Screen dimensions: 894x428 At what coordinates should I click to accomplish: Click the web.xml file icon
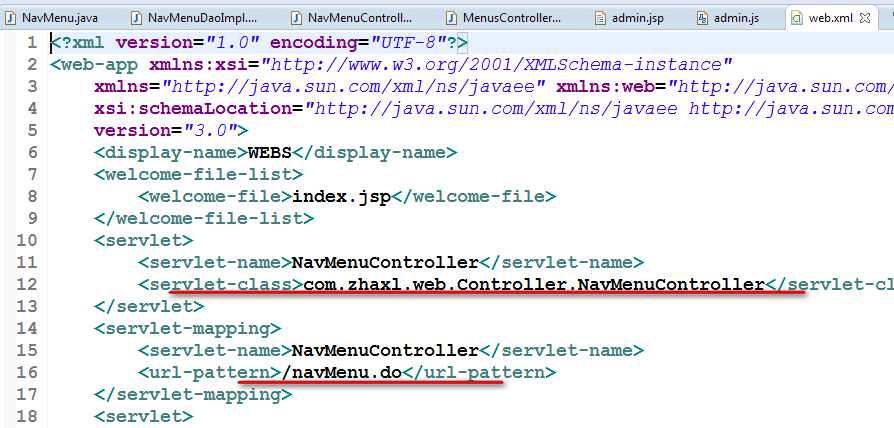[797, 18]
